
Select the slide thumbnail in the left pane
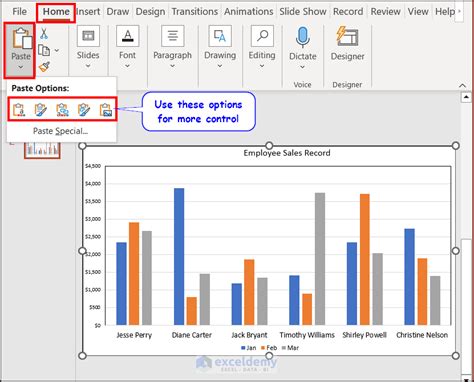tap(42, 150)
